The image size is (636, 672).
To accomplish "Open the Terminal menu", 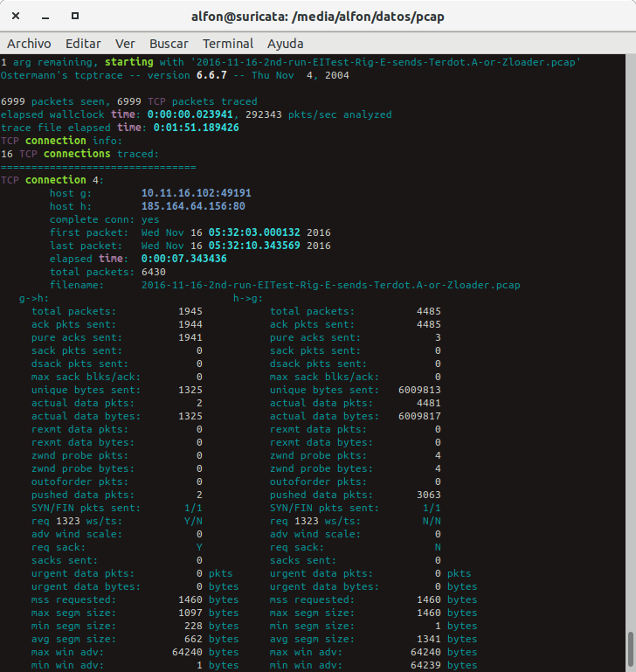I will point(228,44).
